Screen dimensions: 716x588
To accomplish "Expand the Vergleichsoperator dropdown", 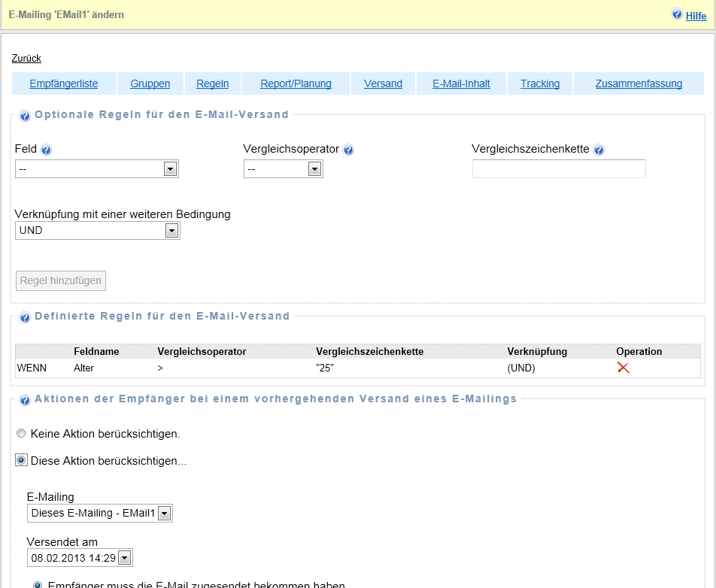I will coord(283,169).
